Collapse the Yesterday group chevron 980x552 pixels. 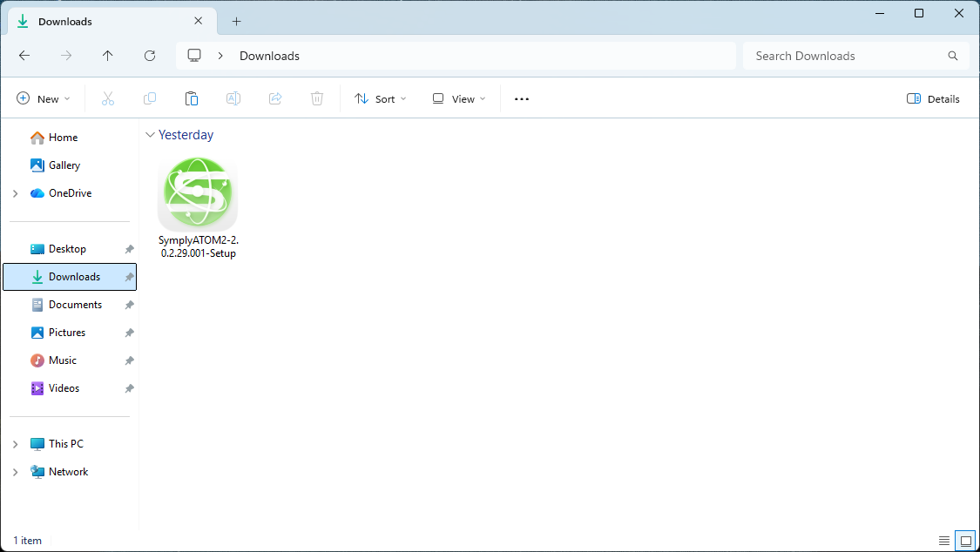150,135
